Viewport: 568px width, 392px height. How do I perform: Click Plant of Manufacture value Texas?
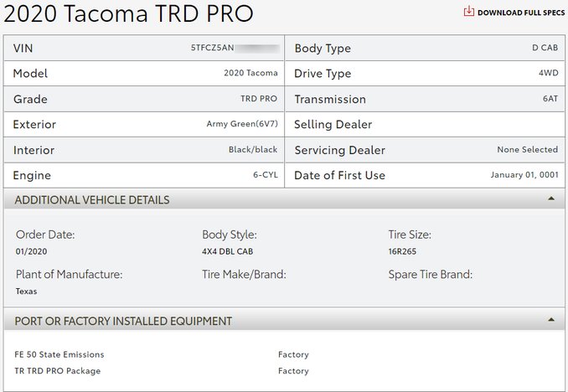click(26, 291)
